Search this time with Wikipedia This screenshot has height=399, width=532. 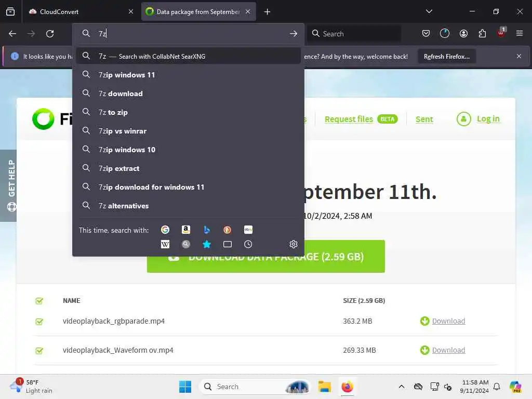[x=165, y=244]
